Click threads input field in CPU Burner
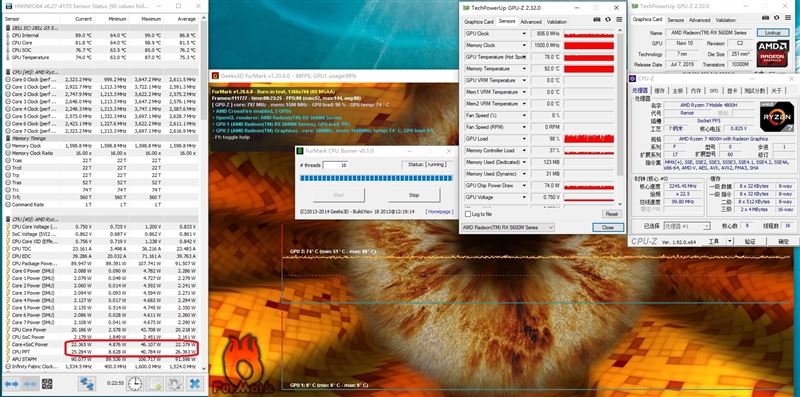800x397 pixels. pyautogui.click(x=335, y=165)
